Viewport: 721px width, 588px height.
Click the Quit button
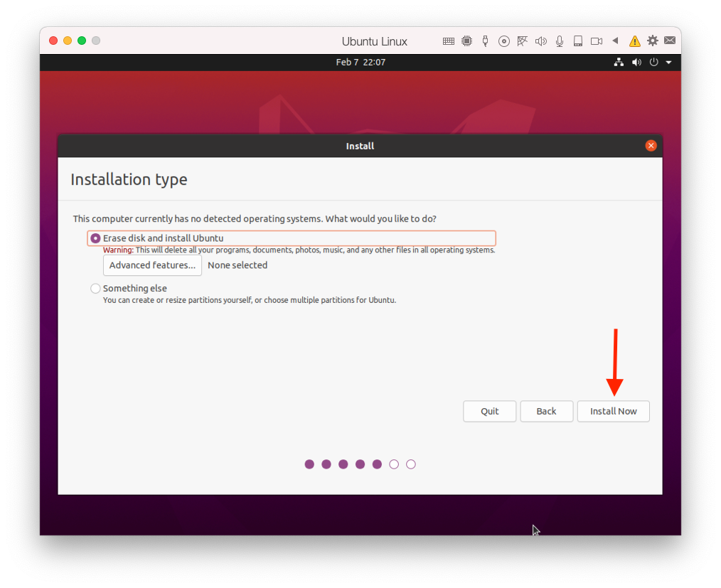point(489,411)
